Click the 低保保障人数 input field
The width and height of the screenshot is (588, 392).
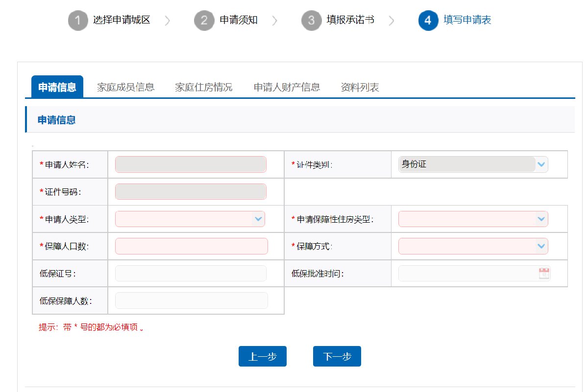point(191,300)
